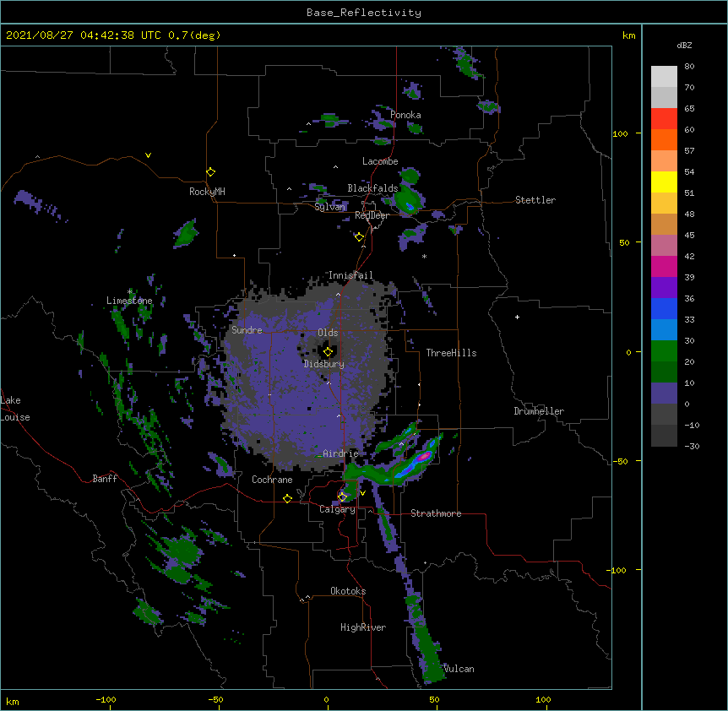Click the yellow V marker above RockyMH
The image size is (728, 711).
[x=148, y=155]
